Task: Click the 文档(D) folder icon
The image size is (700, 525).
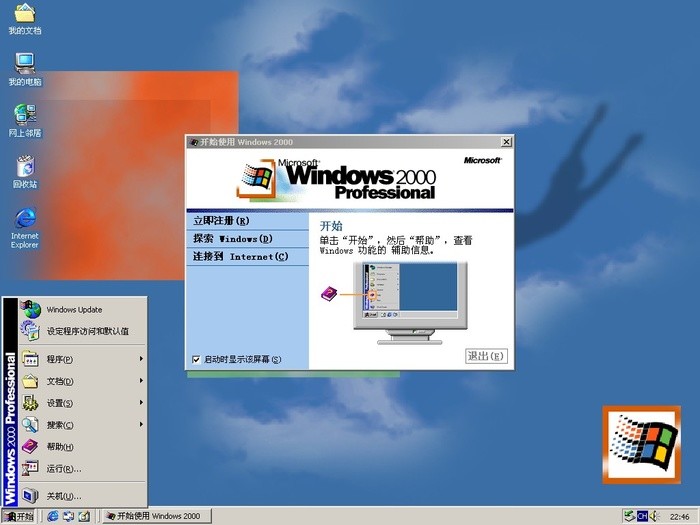Action: [30, 381]
